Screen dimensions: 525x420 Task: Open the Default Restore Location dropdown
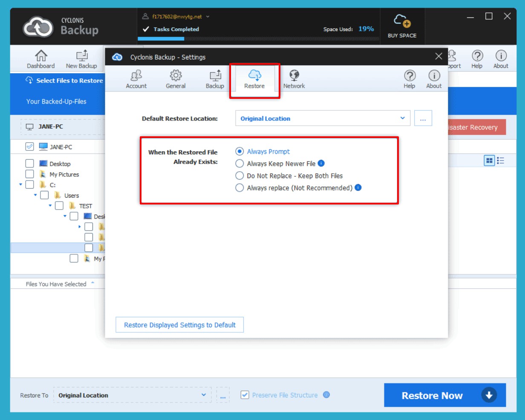pos(323,118)
